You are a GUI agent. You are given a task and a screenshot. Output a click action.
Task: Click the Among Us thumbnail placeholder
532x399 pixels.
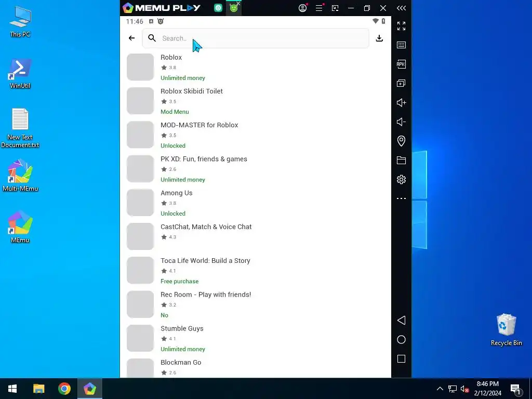(x=140, y=203)
